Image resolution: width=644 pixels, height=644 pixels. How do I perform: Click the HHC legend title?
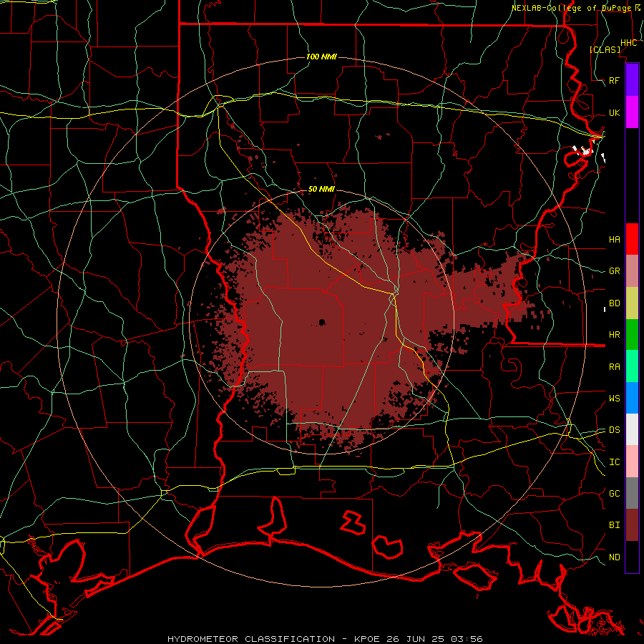pyautogui.click(x=629, y=43)
